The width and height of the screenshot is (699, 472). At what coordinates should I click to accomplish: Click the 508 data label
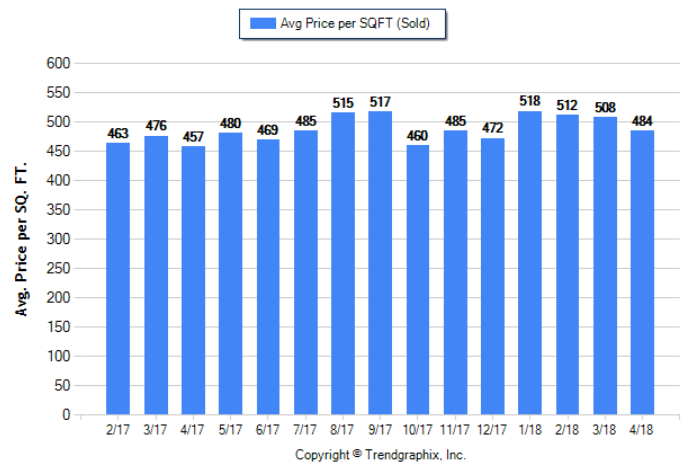tap(605, 107)
